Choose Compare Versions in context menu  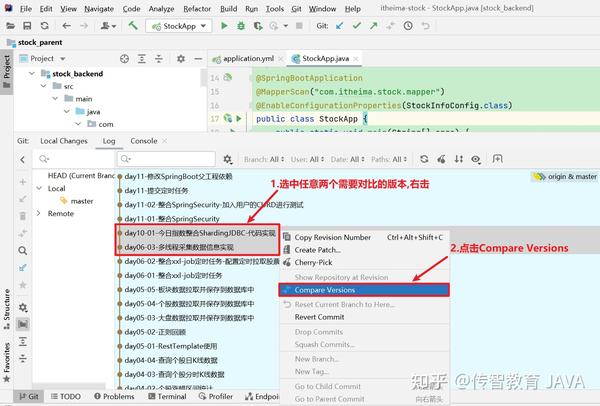coord(364,290)
